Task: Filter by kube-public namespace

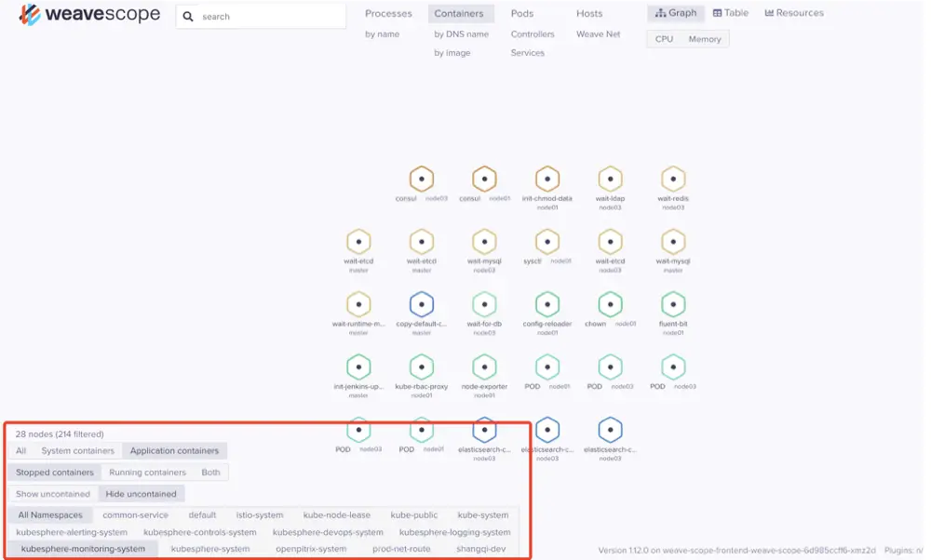Action: click(x=414, y=515)
